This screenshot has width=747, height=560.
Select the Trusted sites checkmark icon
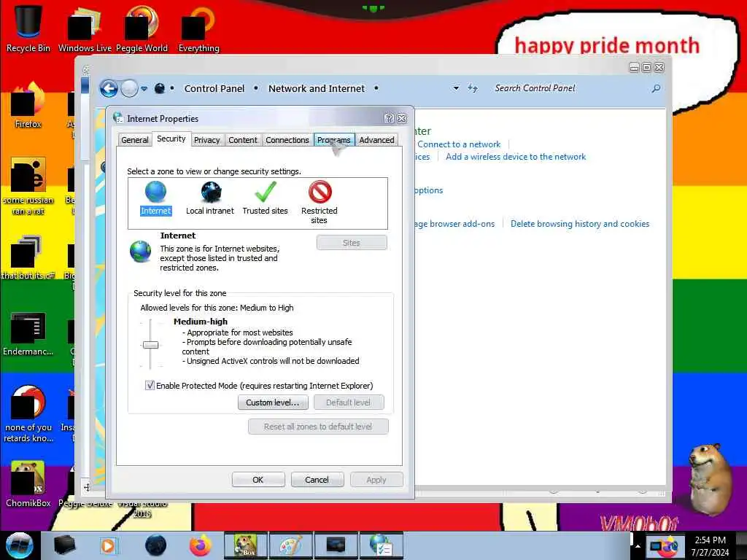pyautogui.click(x=266, y=192)
